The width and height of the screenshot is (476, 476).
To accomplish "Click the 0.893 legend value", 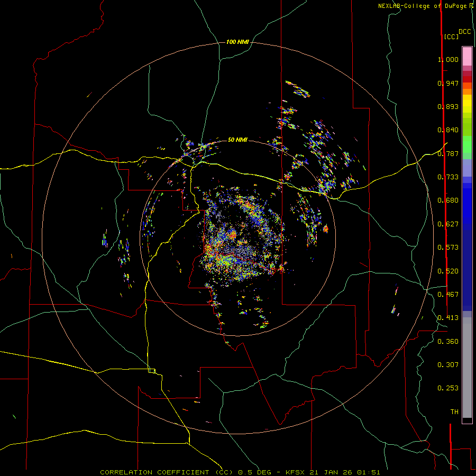I will point(448,106).
